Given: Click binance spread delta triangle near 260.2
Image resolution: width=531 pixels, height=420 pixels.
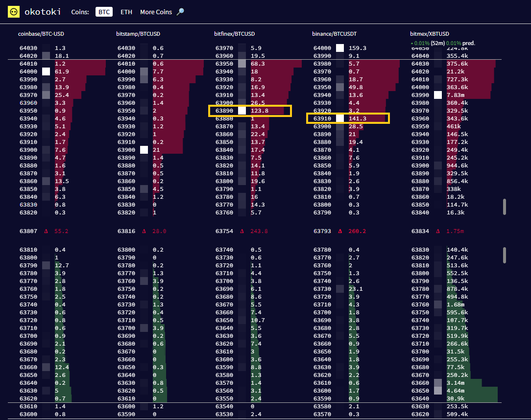Looking at the screenshot, I should [340, 231].
